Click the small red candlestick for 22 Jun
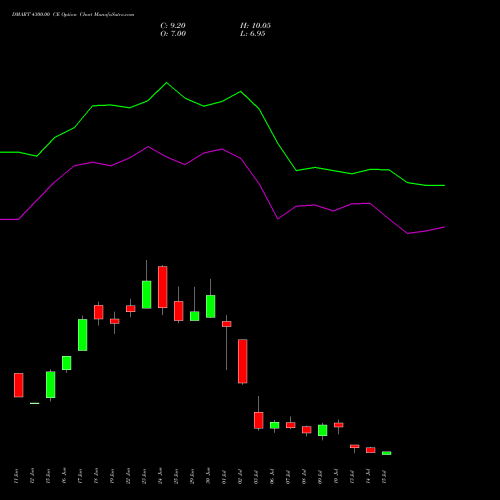Viewport: 500px width, 500px height. point(131,309)
